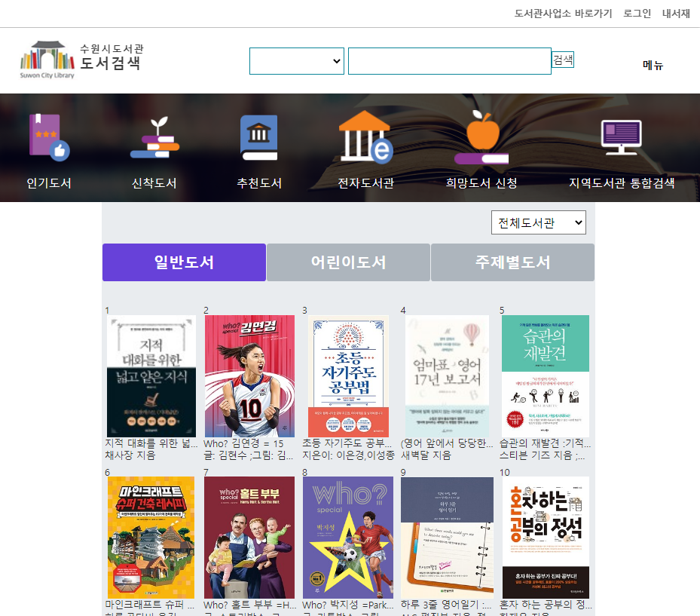Open the 희망도서 신청 apple icon

coord(481,136)
